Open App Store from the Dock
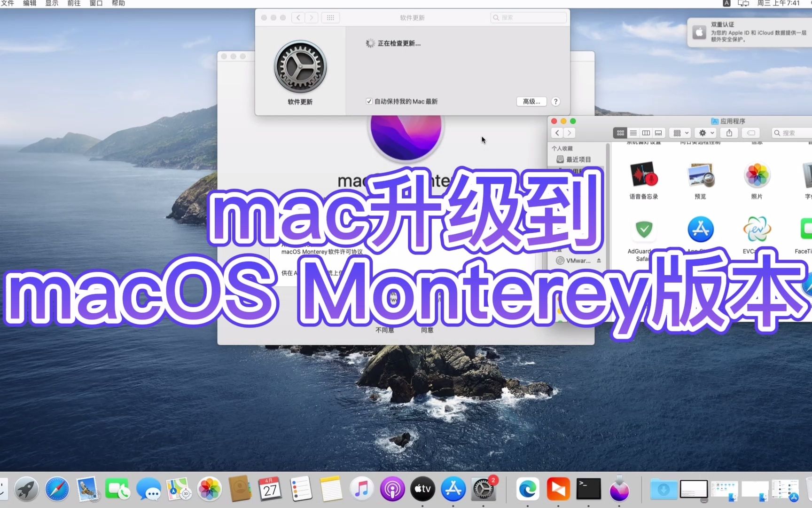The height and width of the screenshot is (508, 812). click(453, 490)
